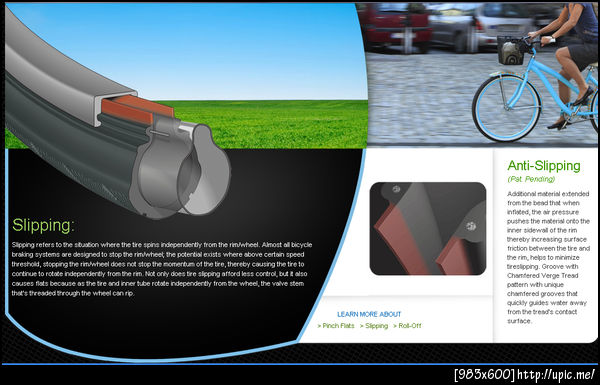The image size is (600, 385).
Task: Click the green Slipping: heading
Action: click(x=43, y=225)
